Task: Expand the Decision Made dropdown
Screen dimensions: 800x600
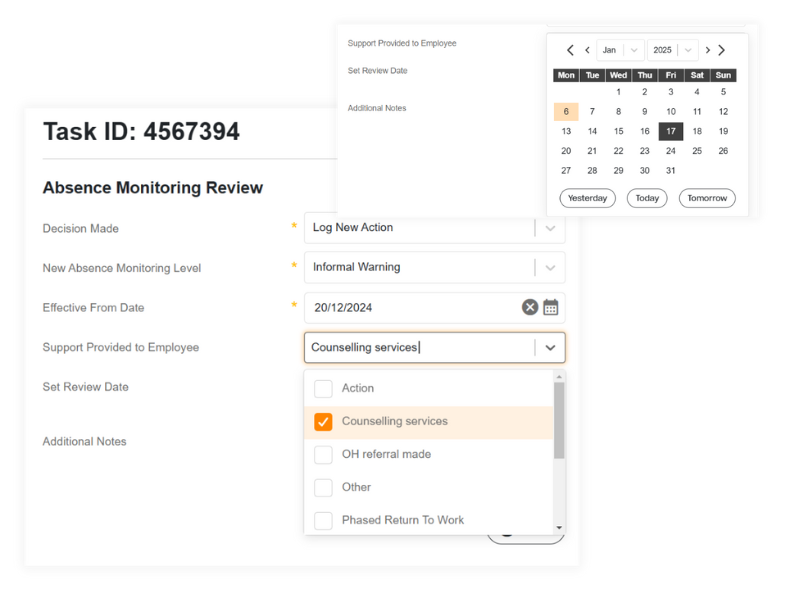Action: pos(550,228)
